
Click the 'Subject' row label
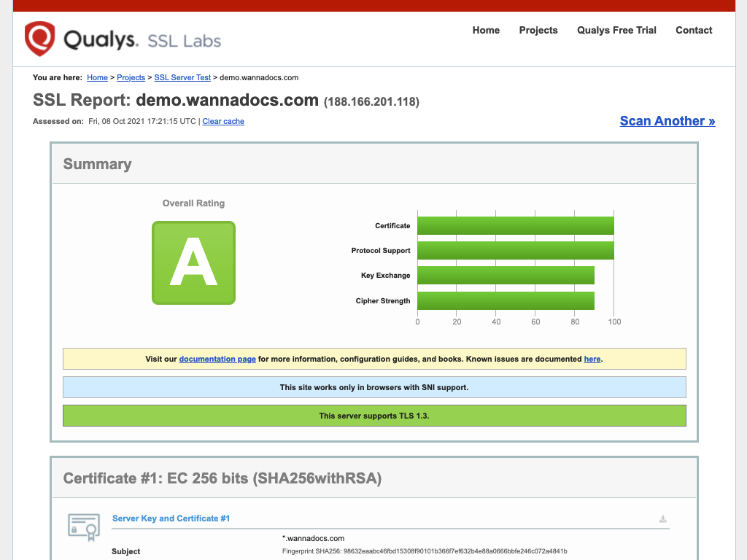click(125, 551)
